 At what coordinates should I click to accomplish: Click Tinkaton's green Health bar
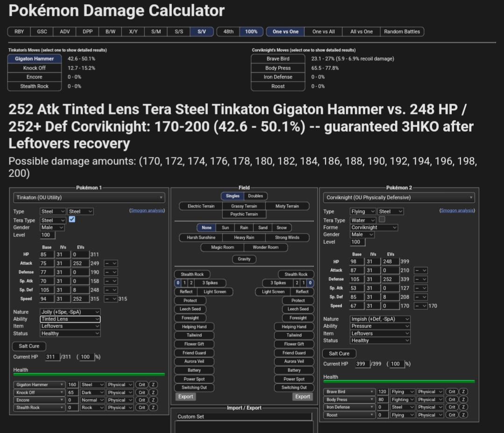point(89,375)
